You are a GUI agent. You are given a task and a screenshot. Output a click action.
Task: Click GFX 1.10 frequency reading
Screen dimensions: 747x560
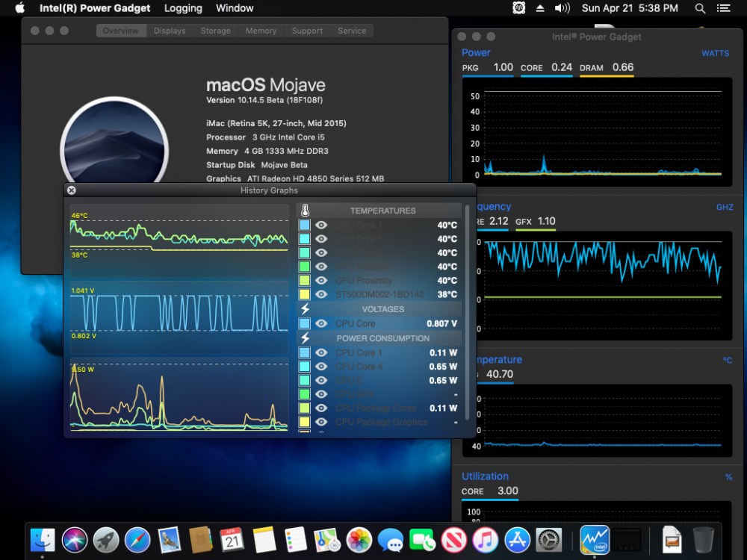point(536,222)
